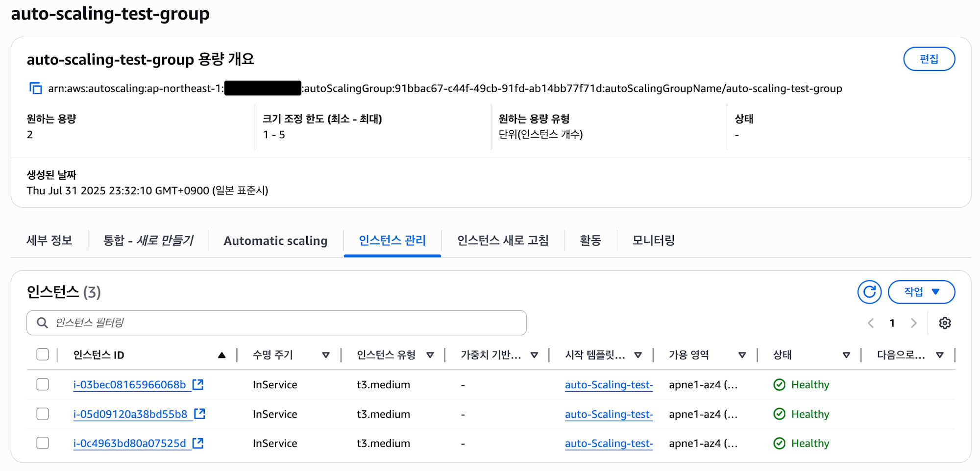Screen dimensions: 980x471
Task: Focus the 인스턴스 필터링 search field
Action: (277, 323)
